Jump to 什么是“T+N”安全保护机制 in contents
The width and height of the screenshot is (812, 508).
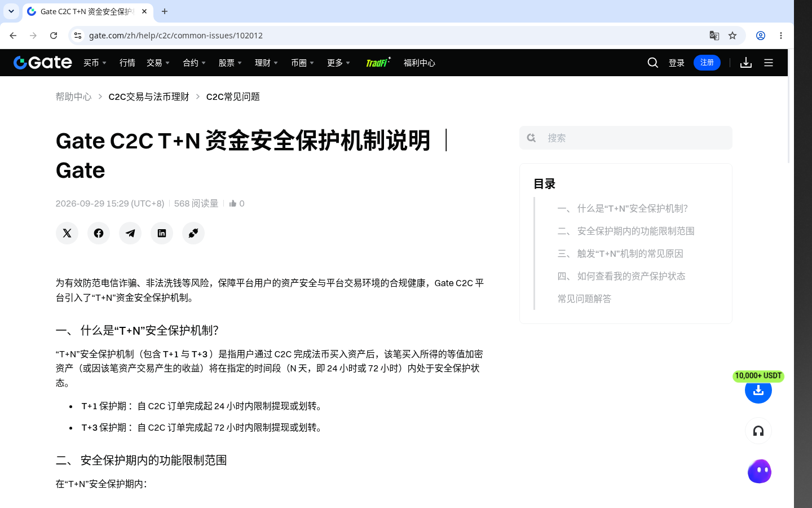[623, 208]
